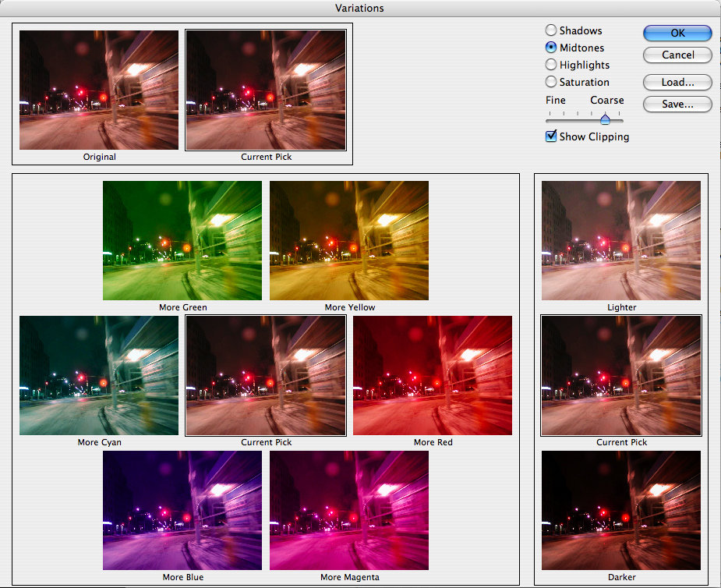Switch to Highlights radio button

click(551, 65)
